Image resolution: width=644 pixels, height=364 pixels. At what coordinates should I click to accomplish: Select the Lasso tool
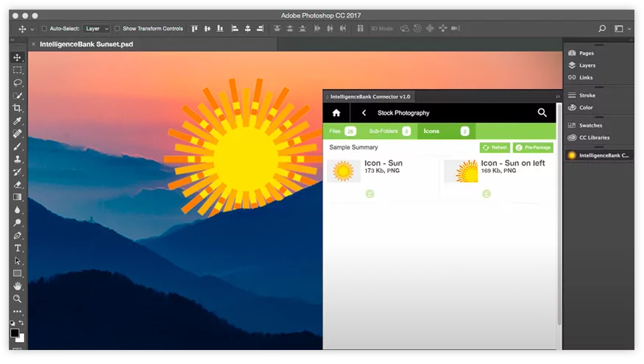click(17, 83)
